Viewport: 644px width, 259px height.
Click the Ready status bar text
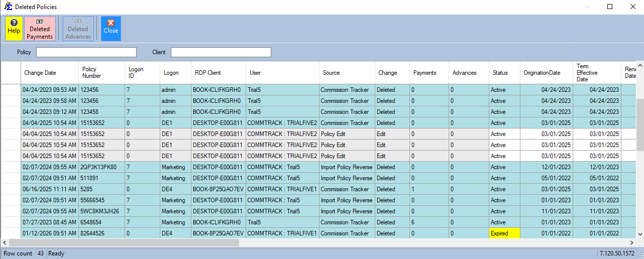tap(56, 253)
